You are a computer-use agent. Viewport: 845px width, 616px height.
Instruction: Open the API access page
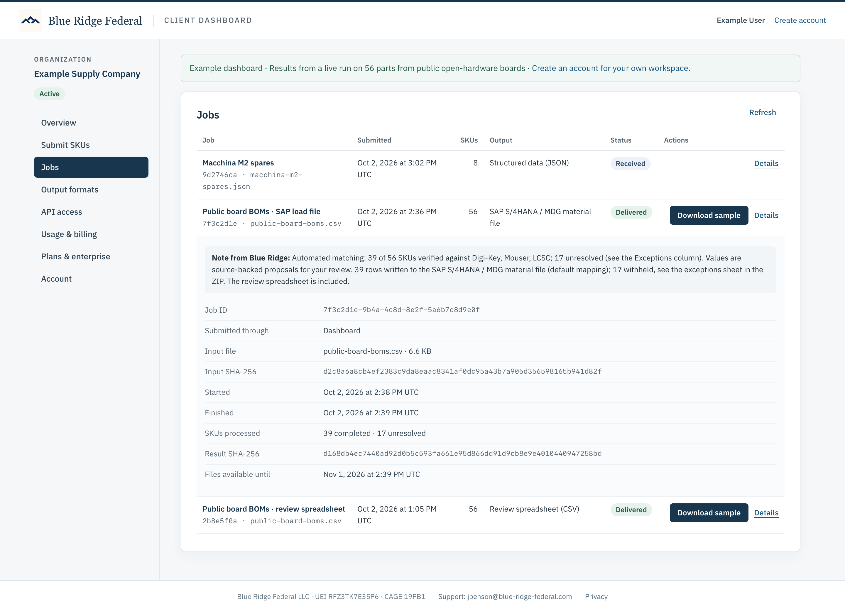pyautogui.click(x=91, y=212)
